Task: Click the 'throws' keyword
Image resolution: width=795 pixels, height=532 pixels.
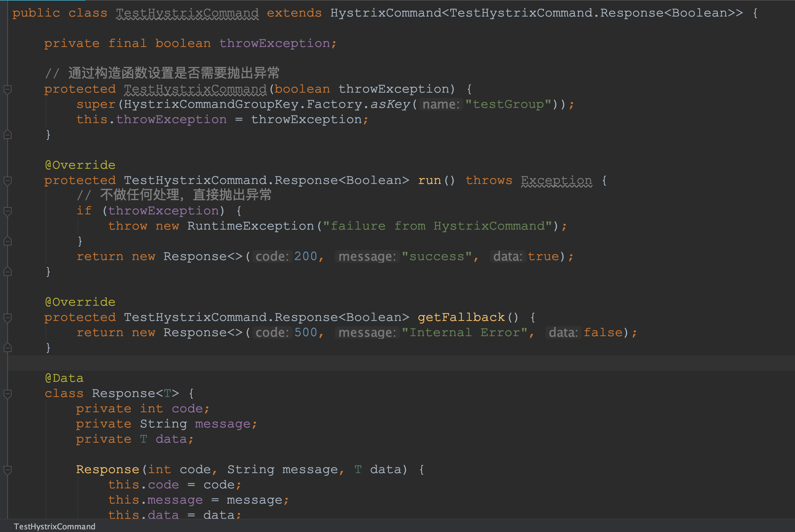Action: pos(489,181)
